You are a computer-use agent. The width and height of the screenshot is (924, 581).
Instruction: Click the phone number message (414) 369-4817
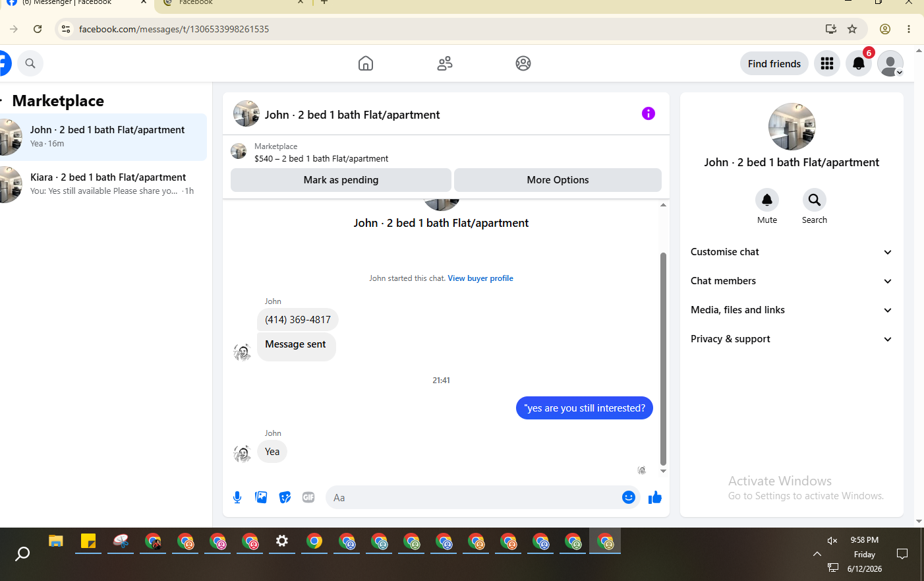[298, 320]
